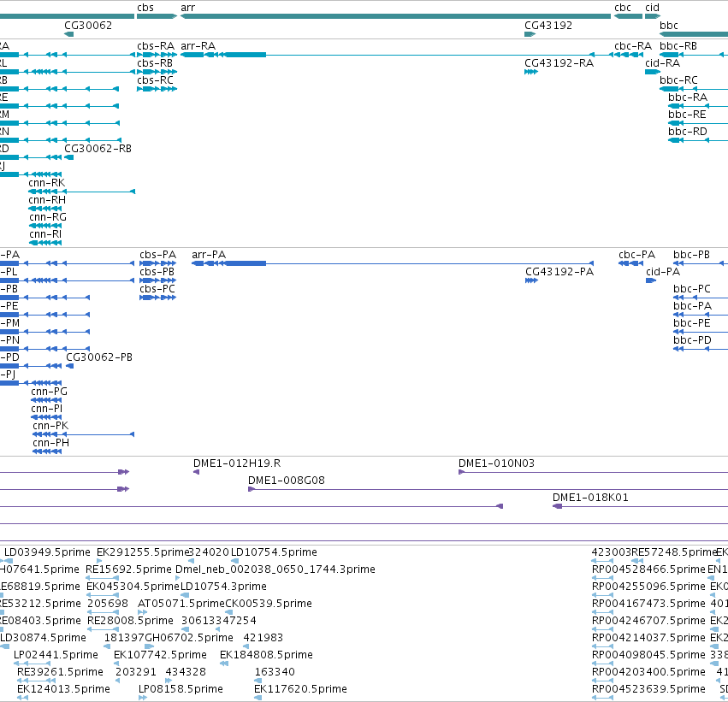Image resolution: width=728 pixels, height=702 pixels.
Task: Open the cbs-RA transcript label
Action: (x=156, y=46)
